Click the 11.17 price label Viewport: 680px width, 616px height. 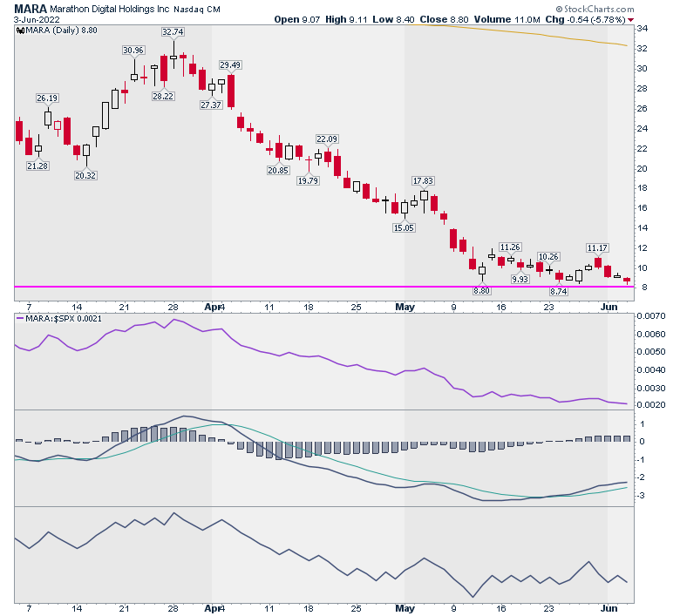tap(597, 248)
